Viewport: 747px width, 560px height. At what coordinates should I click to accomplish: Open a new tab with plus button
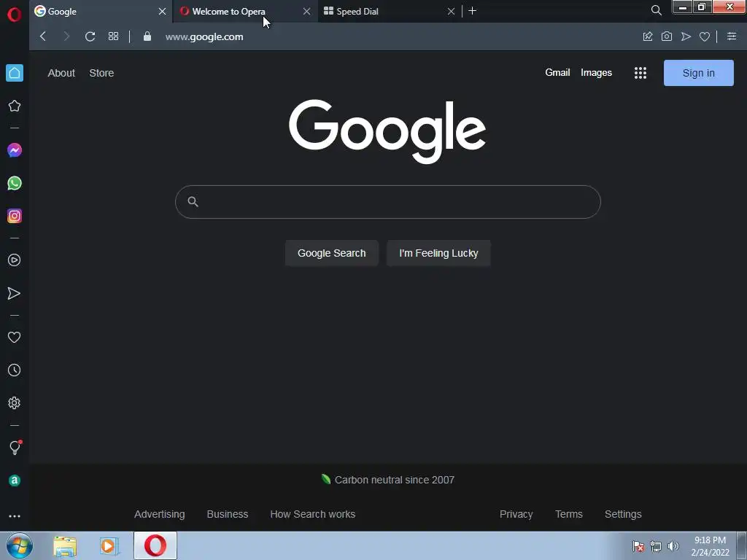click(x=472, y=11)
